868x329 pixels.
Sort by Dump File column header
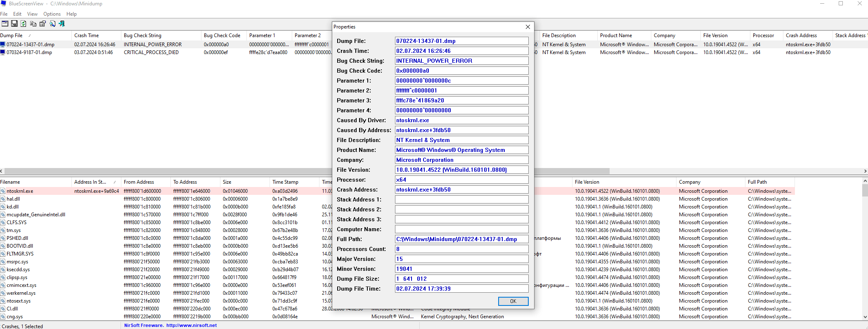36,36
